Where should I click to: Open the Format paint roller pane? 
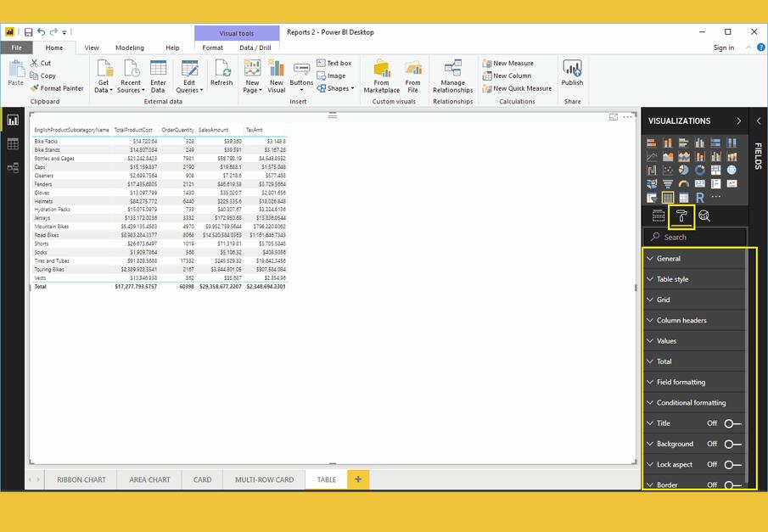tap(681, 216)
